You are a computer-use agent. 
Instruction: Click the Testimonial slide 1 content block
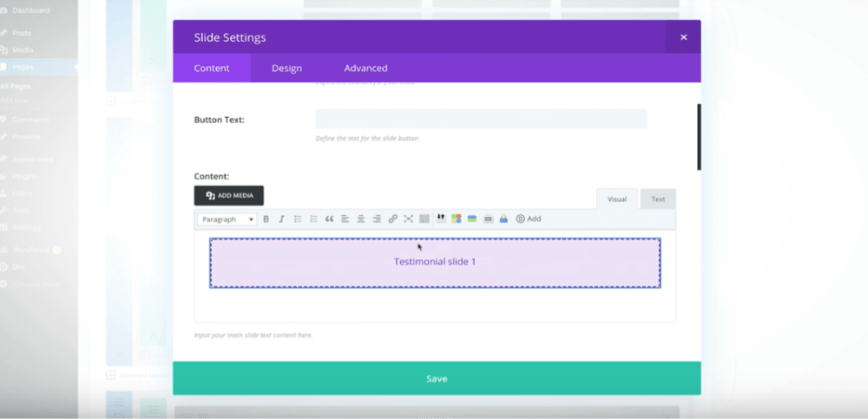pos(435,263)
